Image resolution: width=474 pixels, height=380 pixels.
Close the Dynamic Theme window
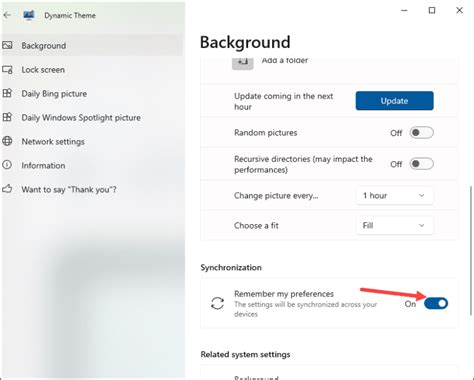pyautogui.click(x=460, y=10)
